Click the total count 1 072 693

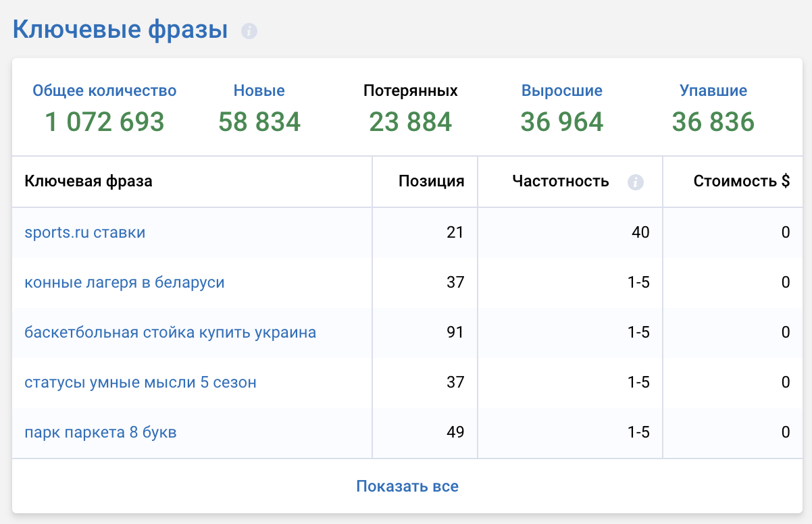click(x=105, y=122)
